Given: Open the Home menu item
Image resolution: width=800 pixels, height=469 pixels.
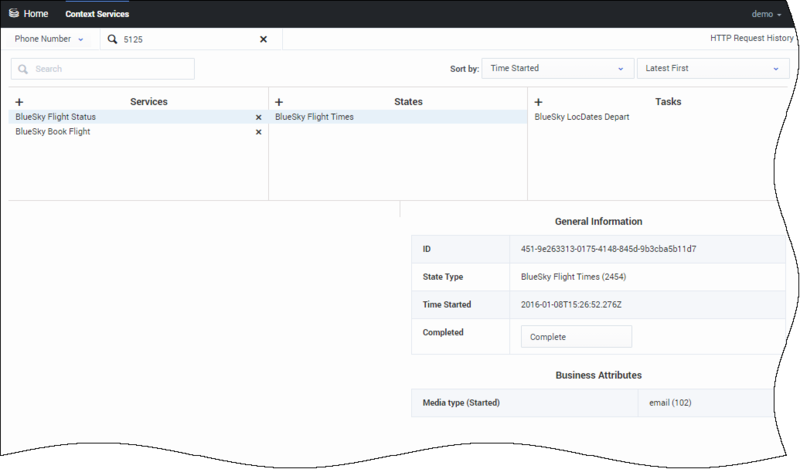Looking at the screenshot, I should point(36,14).
